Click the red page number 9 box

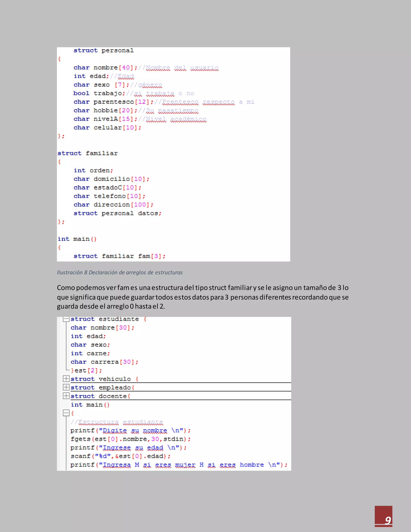point(383,516)
